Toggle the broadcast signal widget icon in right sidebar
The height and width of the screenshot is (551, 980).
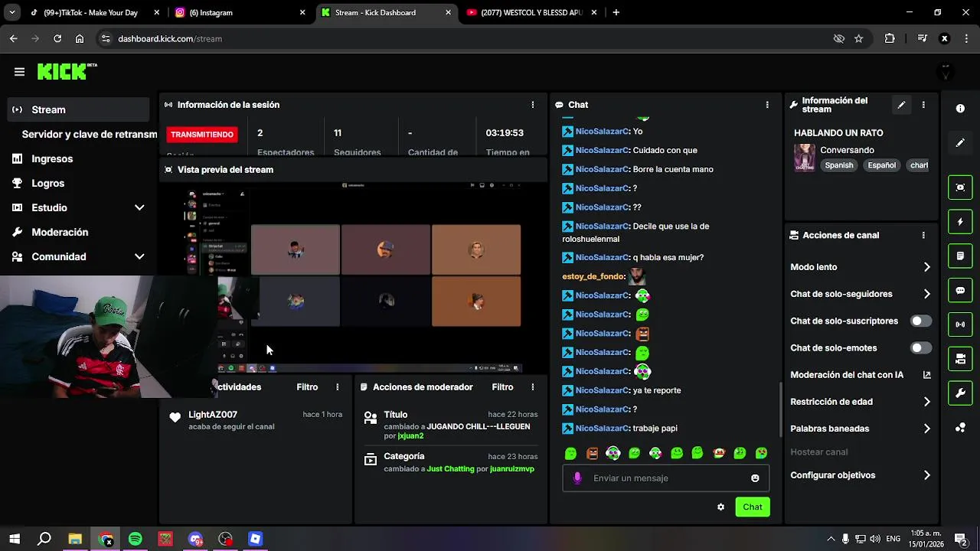click(x=960, y=324)
